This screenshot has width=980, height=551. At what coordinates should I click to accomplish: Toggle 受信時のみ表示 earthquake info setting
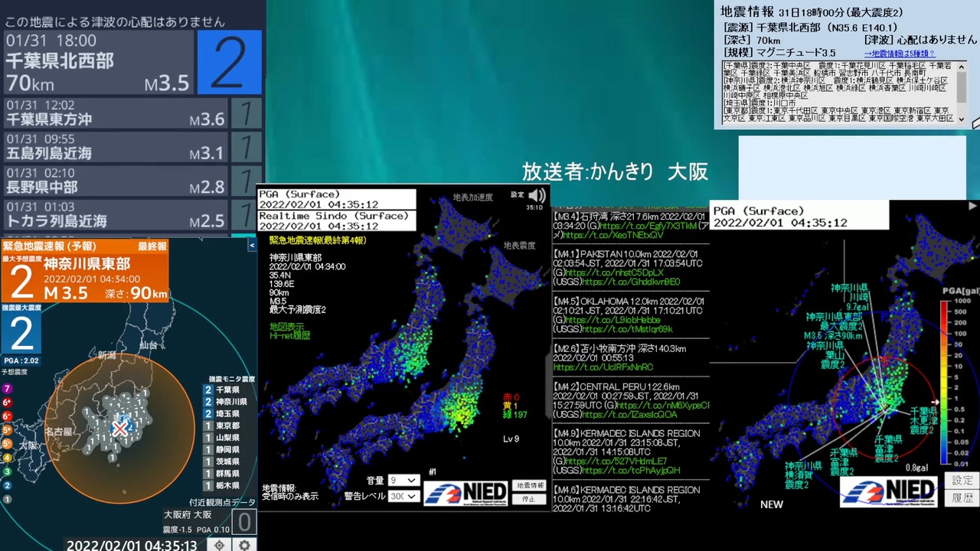click(x=290, y=497)
